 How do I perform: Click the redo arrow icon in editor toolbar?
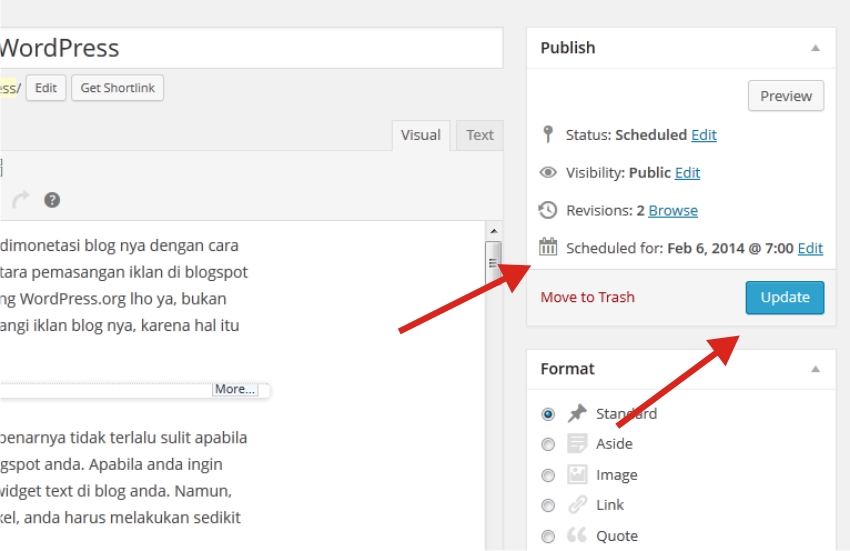21,200
